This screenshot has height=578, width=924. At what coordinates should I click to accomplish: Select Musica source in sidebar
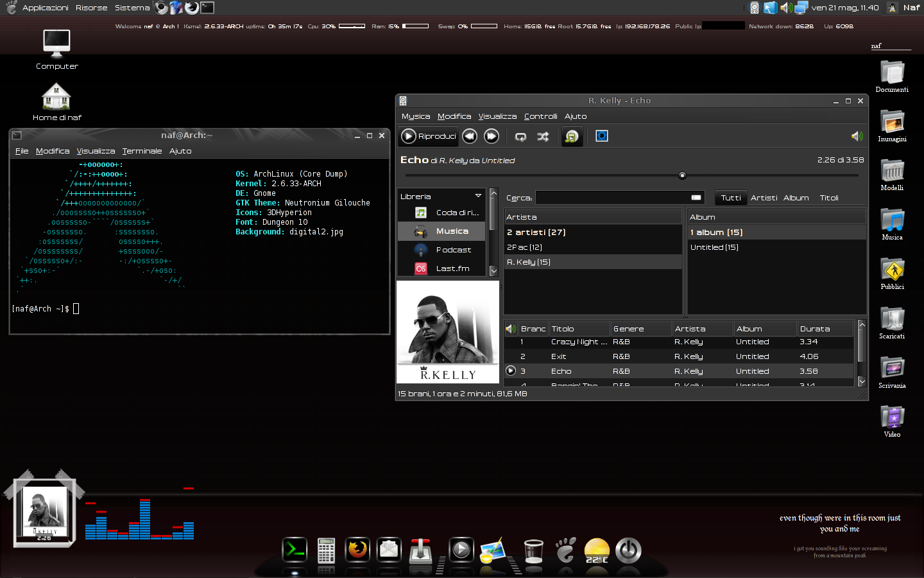click(441, 231)
